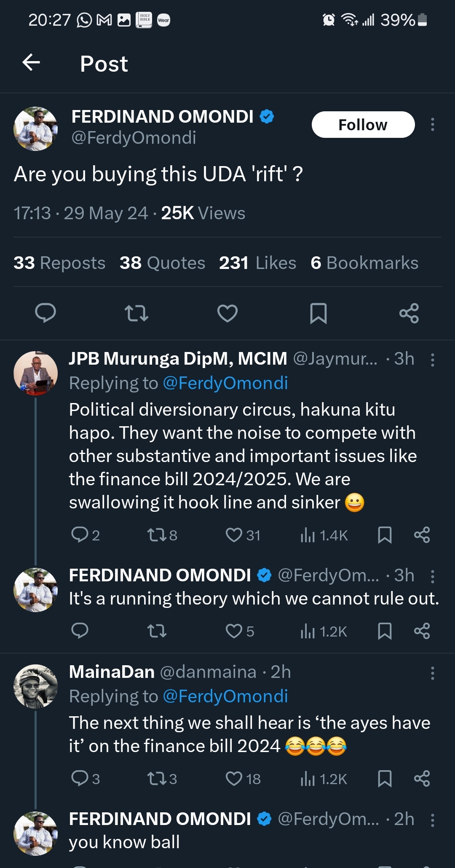Repost JPB Murunga's reply
The image size is (455, 868).
(x=156, y=535)
